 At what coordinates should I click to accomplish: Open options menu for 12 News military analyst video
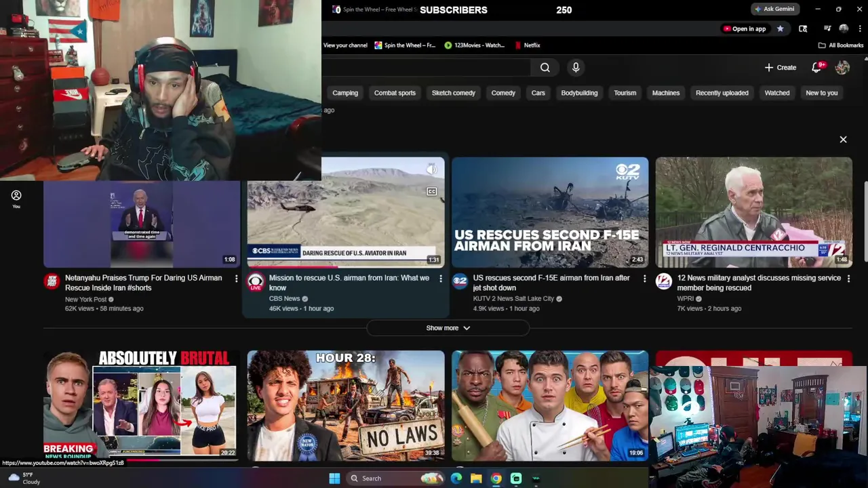[848, 279]
